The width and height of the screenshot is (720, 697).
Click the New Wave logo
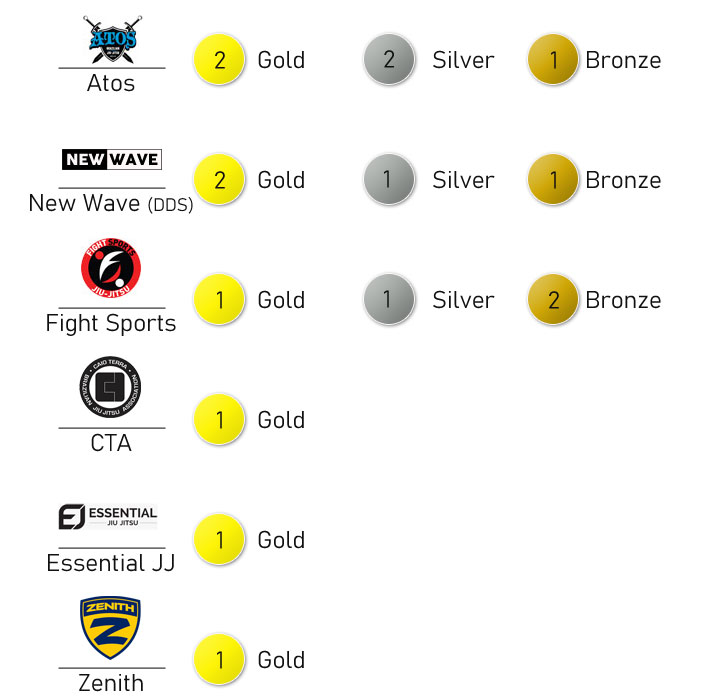[x=112, y=159]
